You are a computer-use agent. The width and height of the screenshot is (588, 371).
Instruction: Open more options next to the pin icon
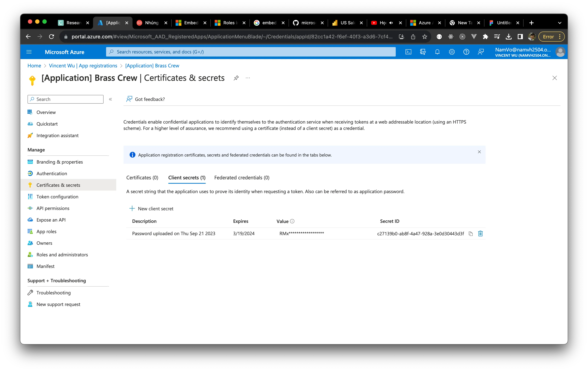coord(248,78)
